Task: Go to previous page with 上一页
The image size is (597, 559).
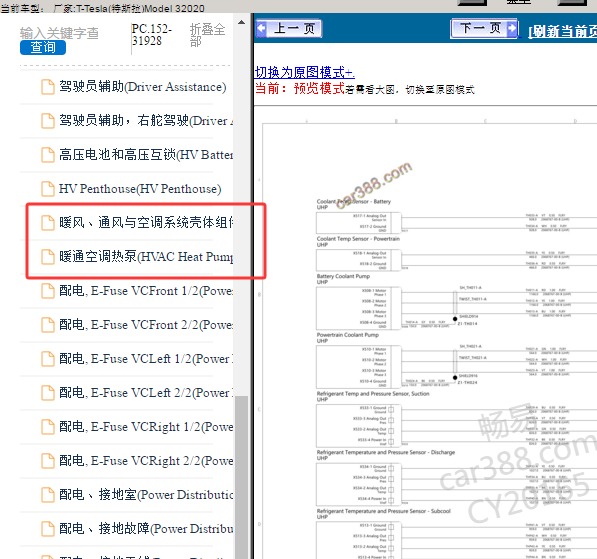Action: tap(289, 28)
